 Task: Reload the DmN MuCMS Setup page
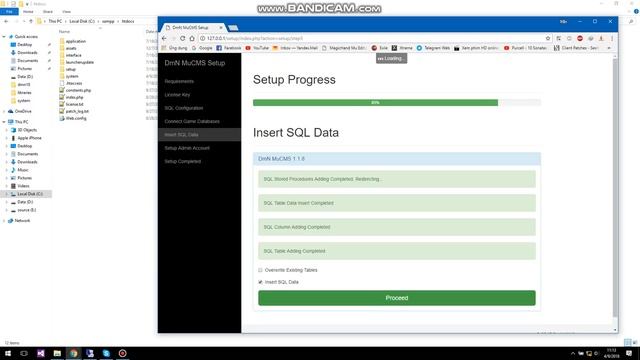point(182,38)
